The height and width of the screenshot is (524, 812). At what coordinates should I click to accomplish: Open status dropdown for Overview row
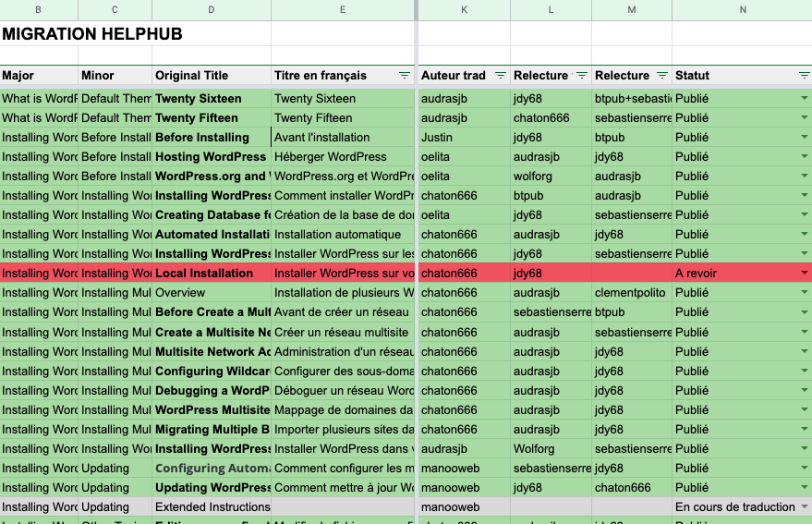tap(805, 292)
